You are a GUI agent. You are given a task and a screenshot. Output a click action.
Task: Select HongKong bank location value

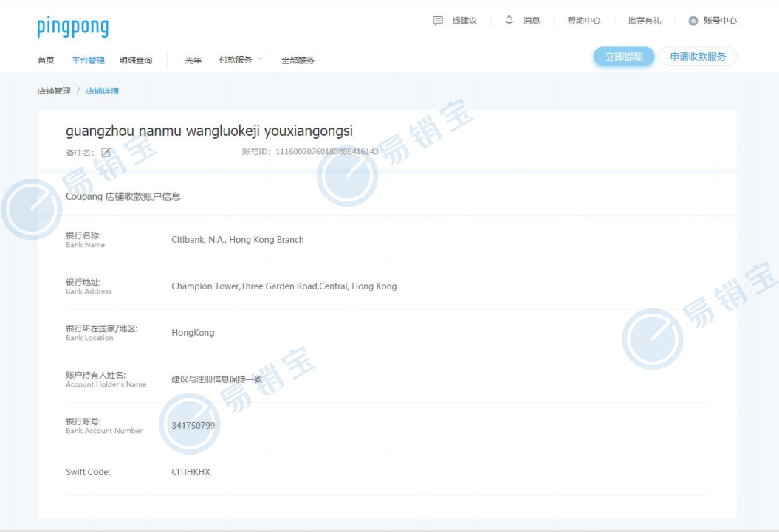click(x=193, y=333)
